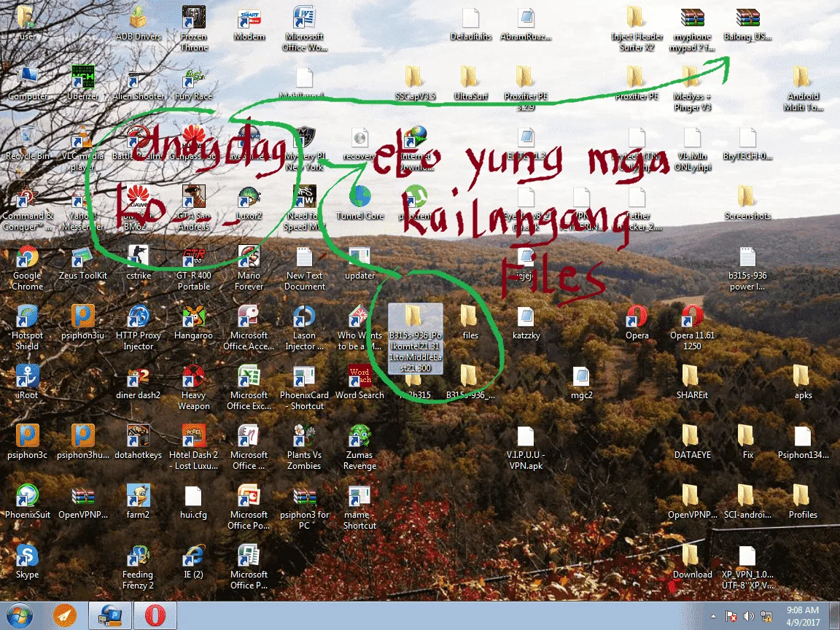840x630 pixels.
Task: Open the Microsoft Office Excel shortcut
Action: [x=249, y=388]
